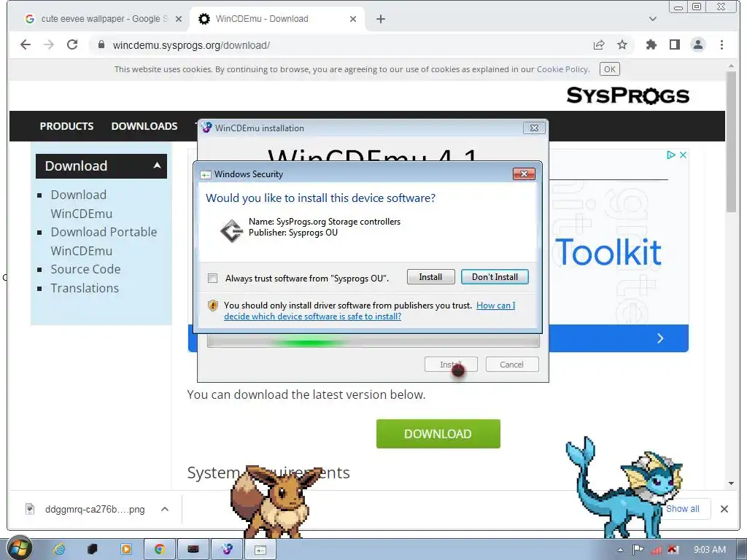Share this page icon
Image resolution: width=747 pixels, height=560 pixels.
599,44
